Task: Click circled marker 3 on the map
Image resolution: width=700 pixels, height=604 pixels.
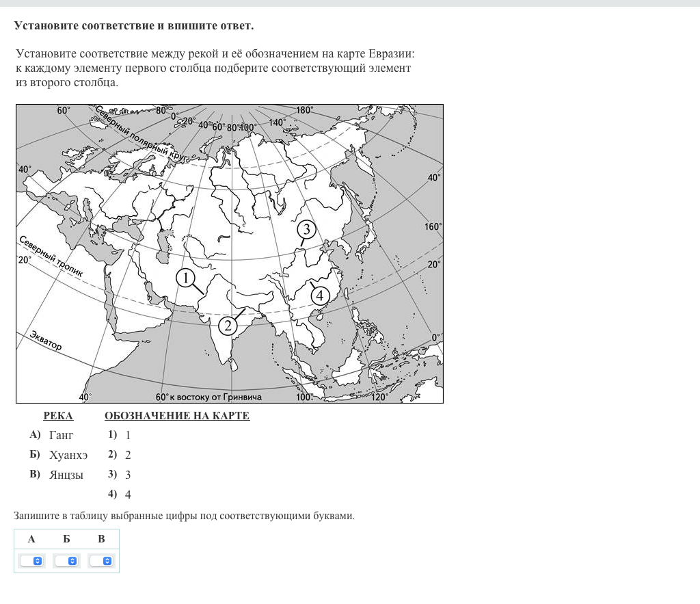Action: click(x=307, y=229)
